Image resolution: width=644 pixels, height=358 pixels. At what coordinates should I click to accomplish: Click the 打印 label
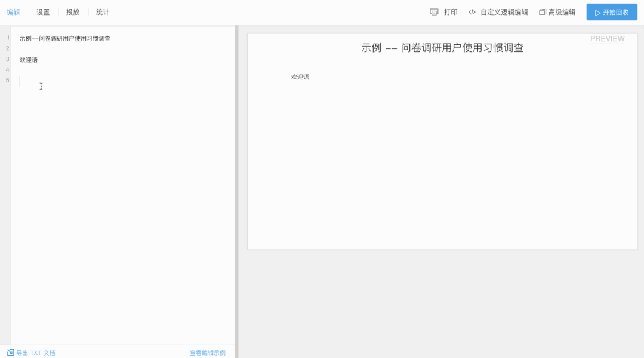tap(451, 13)
